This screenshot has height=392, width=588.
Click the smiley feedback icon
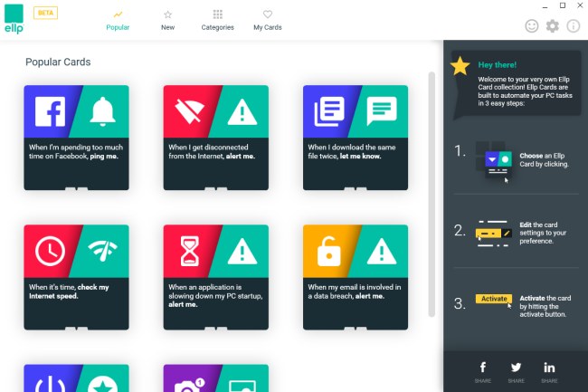click(532, 26)
